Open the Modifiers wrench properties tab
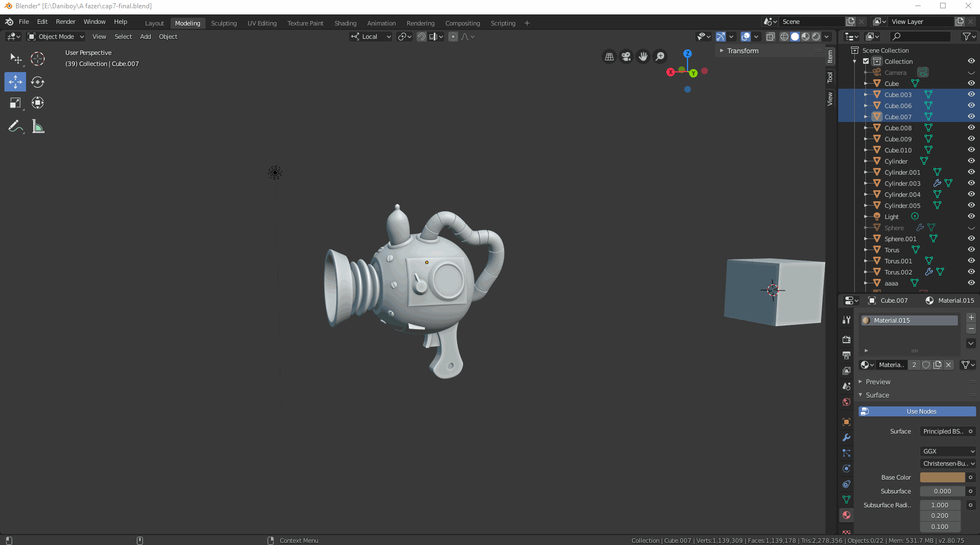Image resolution: width=980 pixels, height=545 pixels. tap(846, 437)
